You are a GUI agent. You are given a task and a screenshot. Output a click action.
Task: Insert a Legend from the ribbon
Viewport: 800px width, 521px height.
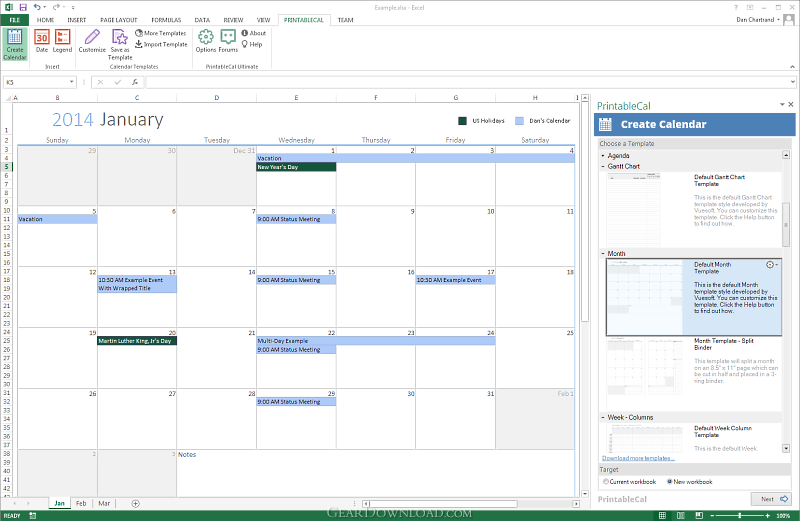pyautogui.click(x=62, y=41)
